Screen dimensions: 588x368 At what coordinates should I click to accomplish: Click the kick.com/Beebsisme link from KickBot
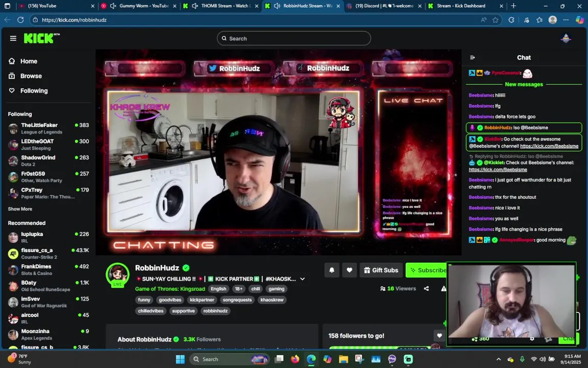click(549, 146)
